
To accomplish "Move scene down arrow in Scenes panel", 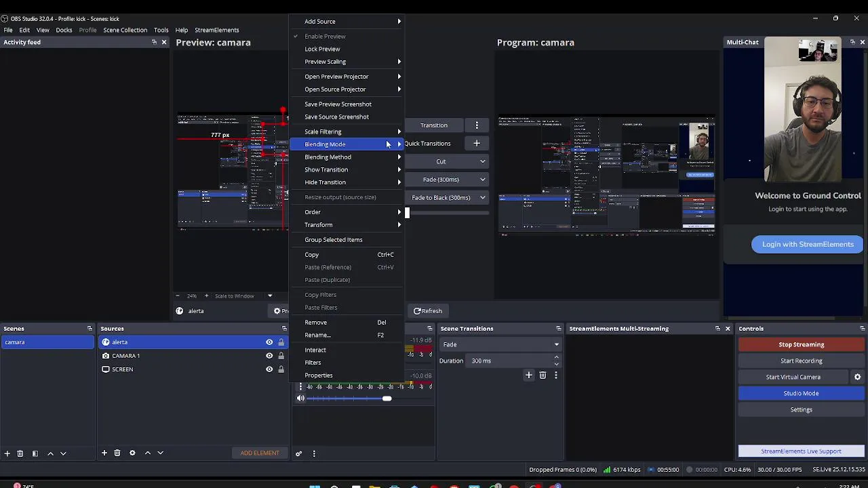I will pyautogui.click(x=63, y=453).
